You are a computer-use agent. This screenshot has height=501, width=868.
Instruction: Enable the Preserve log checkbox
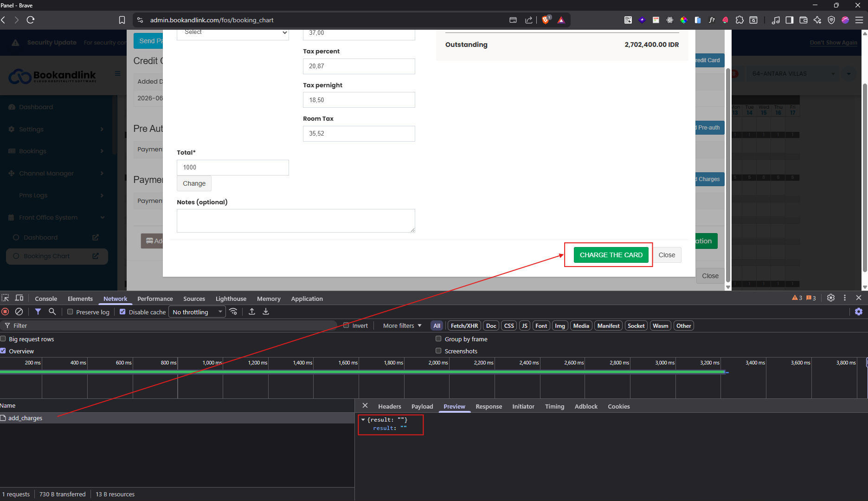[70, 312]
